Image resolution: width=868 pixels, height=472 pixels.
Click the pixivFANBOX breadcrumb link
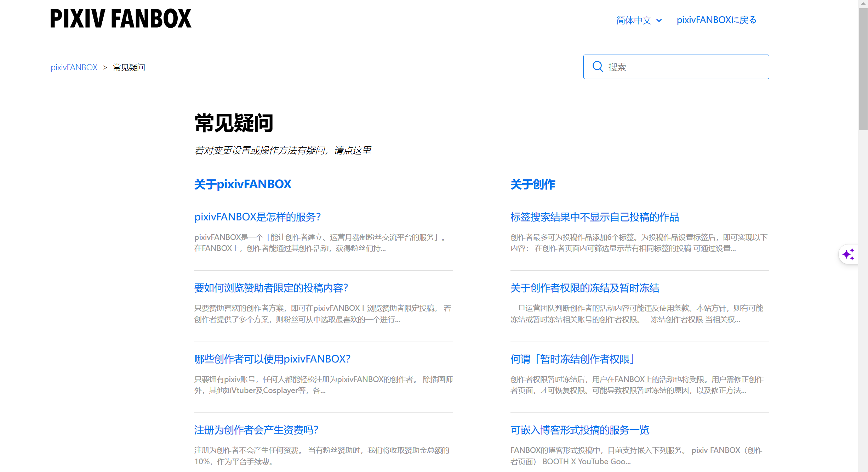click(x=74, y=67)
